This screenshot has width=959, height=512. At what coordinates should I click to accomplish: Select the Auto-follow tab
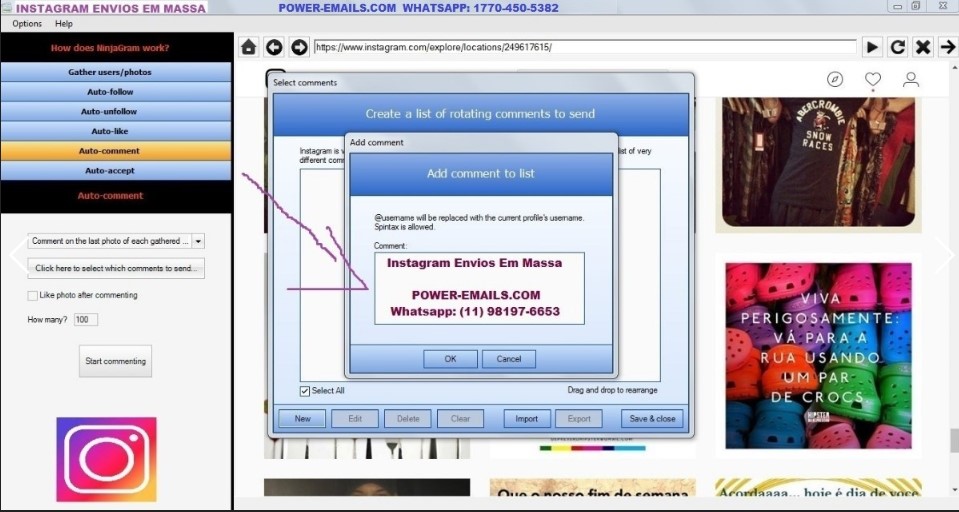coord(116,92)
